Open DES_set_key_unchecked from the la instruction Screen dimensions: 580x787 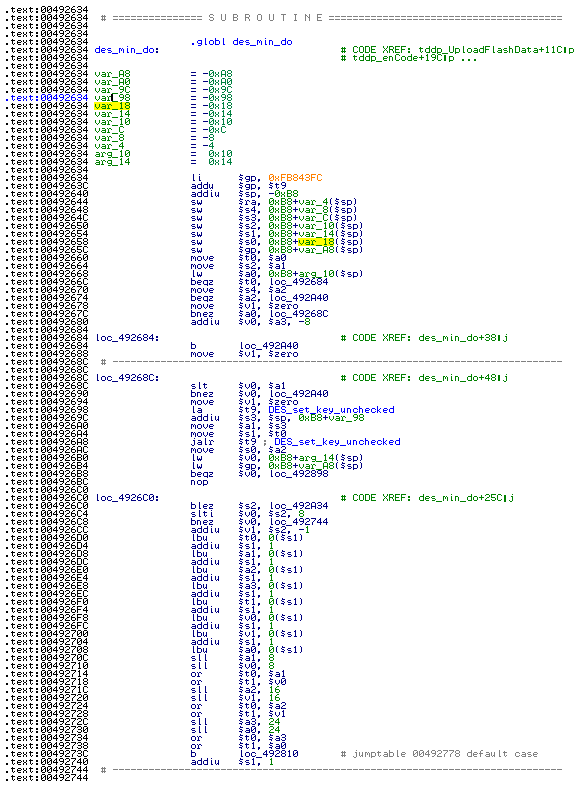click(x=331, y=410)
